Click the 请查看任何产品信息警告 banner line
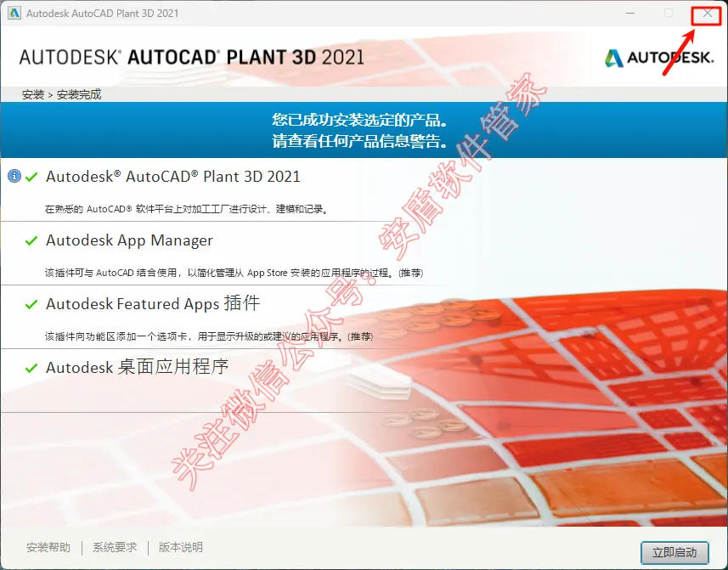Screen dimensions: 728x570 click(x=360, y=141)
